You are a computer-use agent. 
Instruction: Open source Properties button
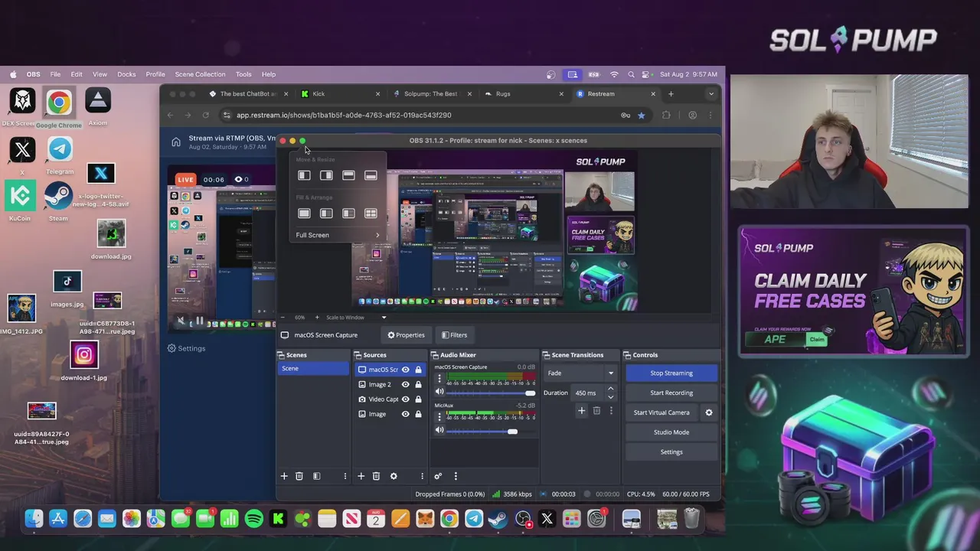pyautogui.click(x=406, y=335)
